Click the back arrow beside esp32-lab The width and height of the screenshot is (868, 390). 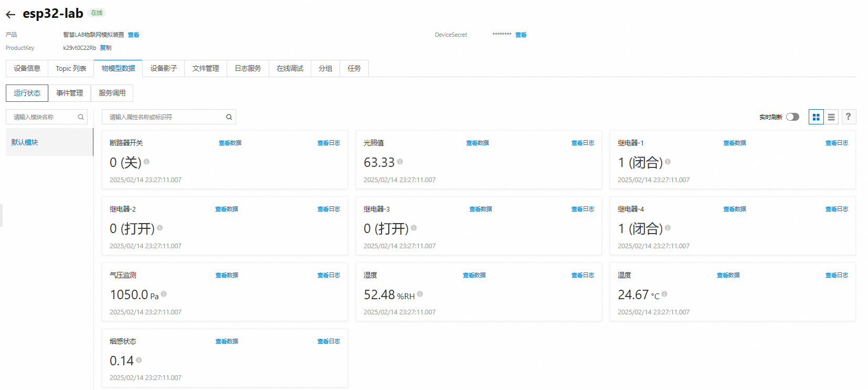(x=10, y=15)
